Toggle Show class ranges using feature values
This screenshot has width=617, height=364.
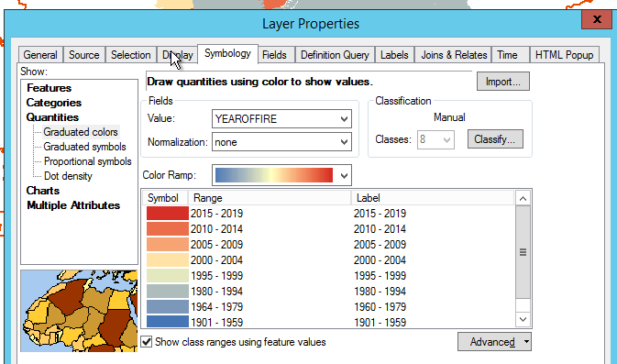coord(147,342)
